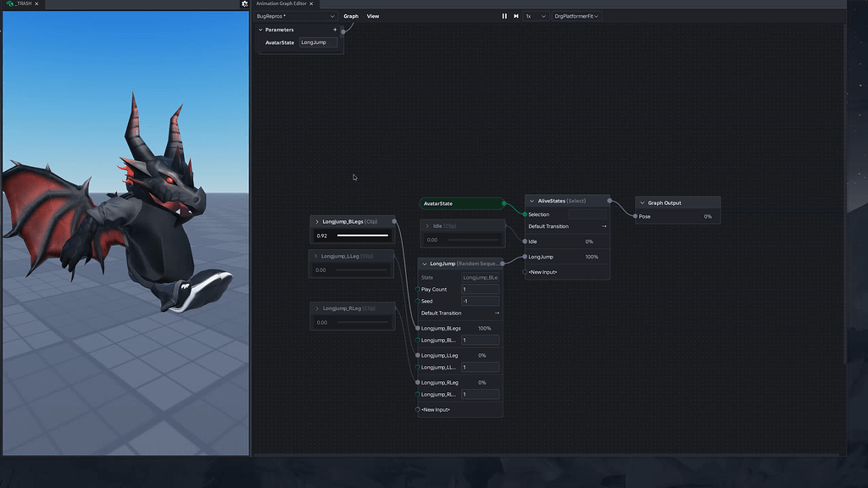Select the AvatarState parameter node

pyautogui.click(x=462, y=203)
